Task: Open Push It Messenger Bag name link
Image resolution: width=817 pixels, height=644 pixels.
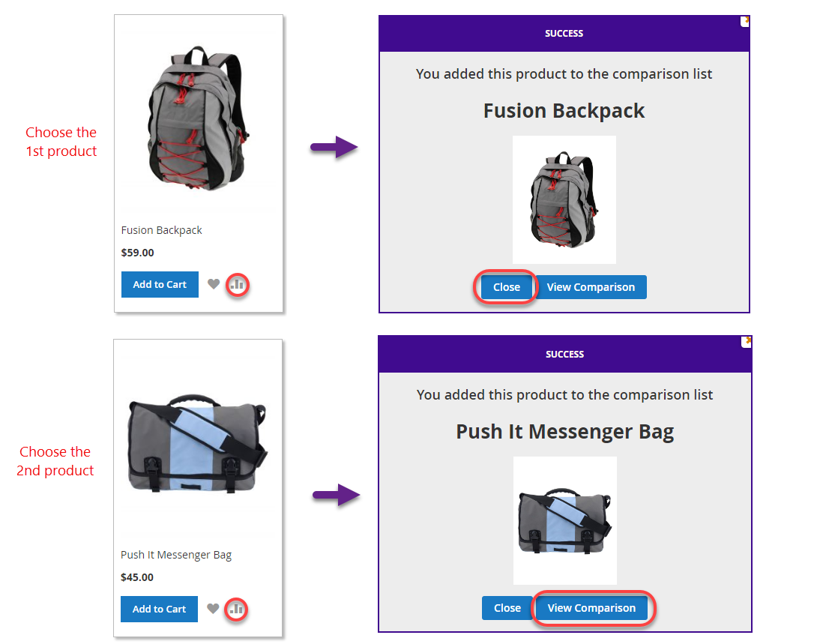Action: point(176,555)
